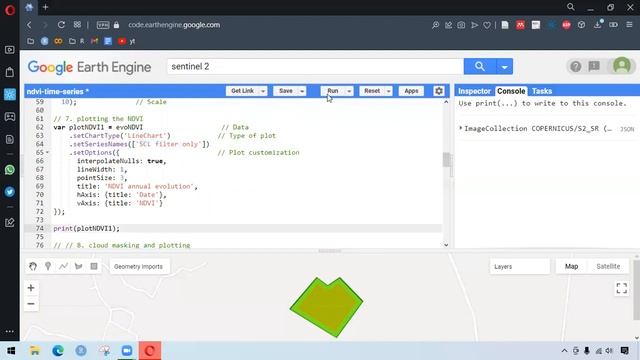Click the Reset button
Screen dimensions: 640x360
tap(372, 91)
